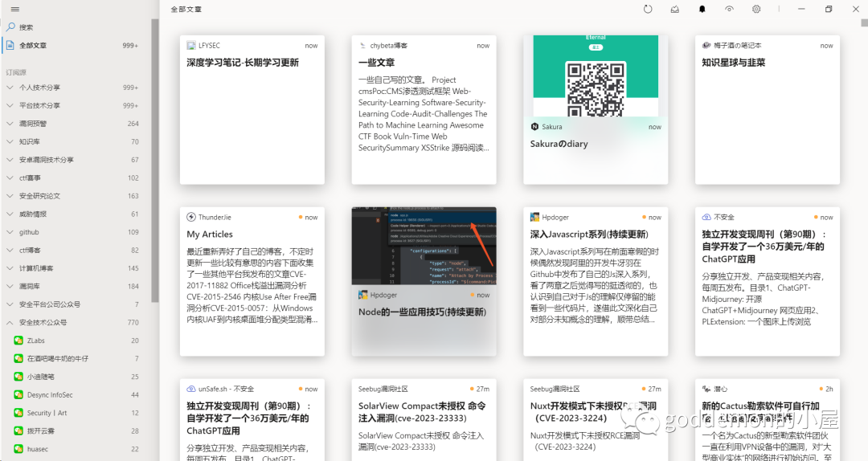This screenshot has width=868, height=461.
Task: Open unSafe.sh card 独立开发变现周刊 第90期
Action: click(x=252, y=420)
